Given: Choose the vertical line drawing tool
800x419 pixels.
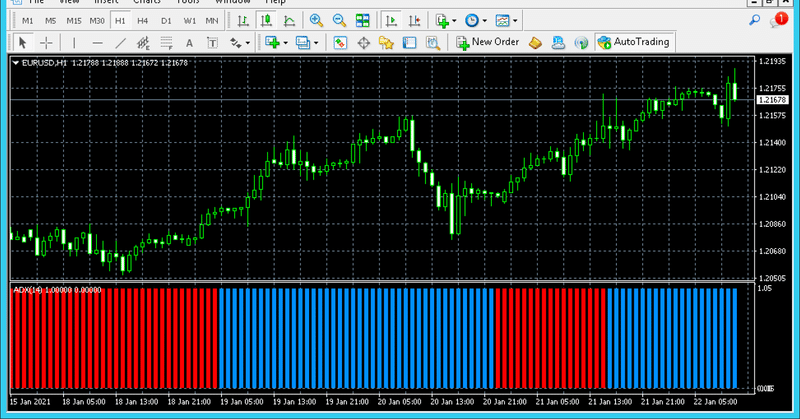Looking at the screenshot, I should pyautogui.click(x=74, y=42).
